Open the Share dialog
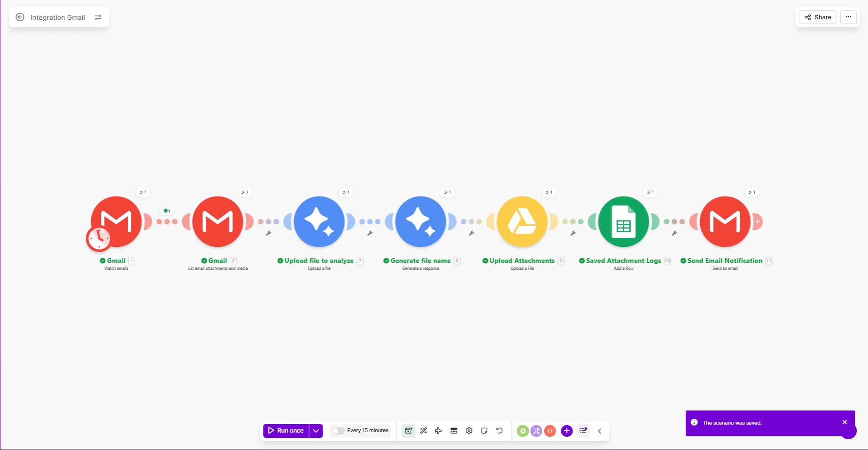This screenshot has width=868, height=450. coord(817,17)
